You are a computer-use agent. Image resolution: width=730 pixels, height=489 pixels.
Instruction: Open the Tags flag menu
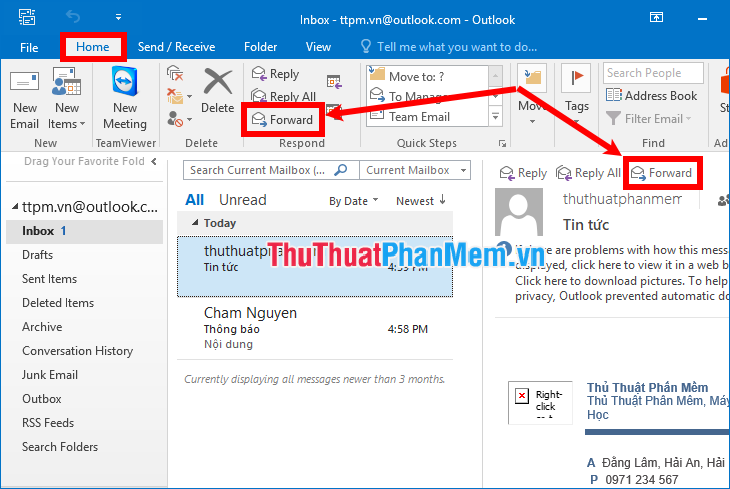[576, 95]
